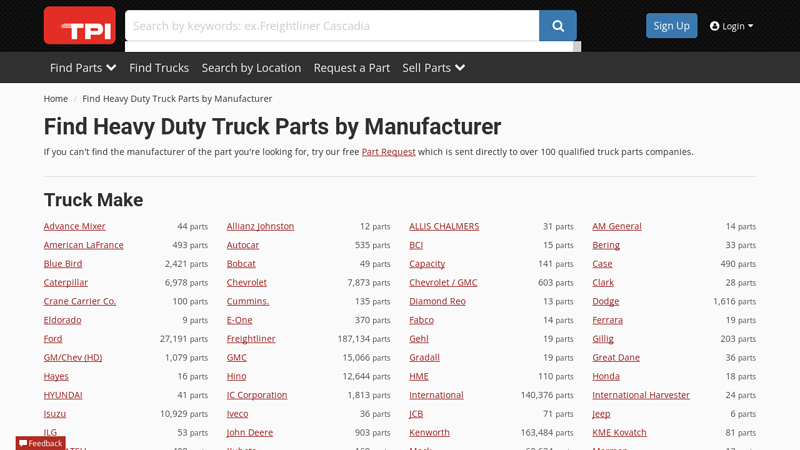This screenshot has height=450, width=800.
Task: Open the Part Request link
Action: tap(388, 152)
